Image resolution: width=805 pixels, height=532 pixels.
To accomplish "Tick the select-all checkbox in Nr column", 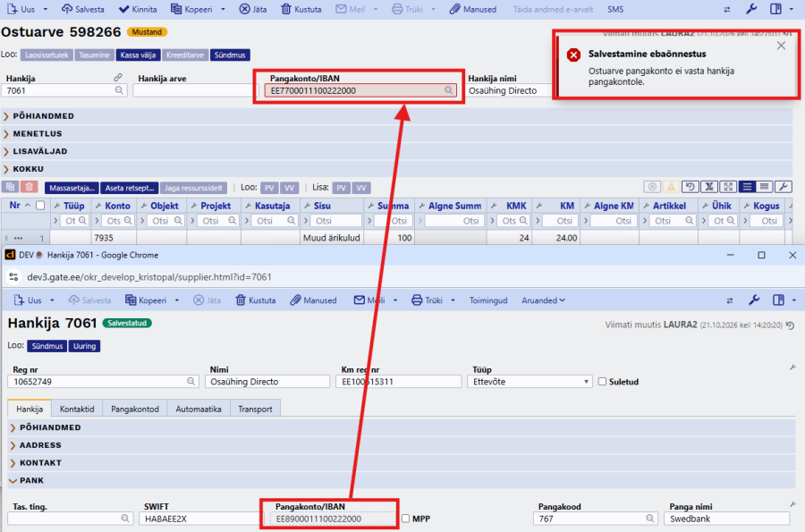I will (x=40, y=206).
